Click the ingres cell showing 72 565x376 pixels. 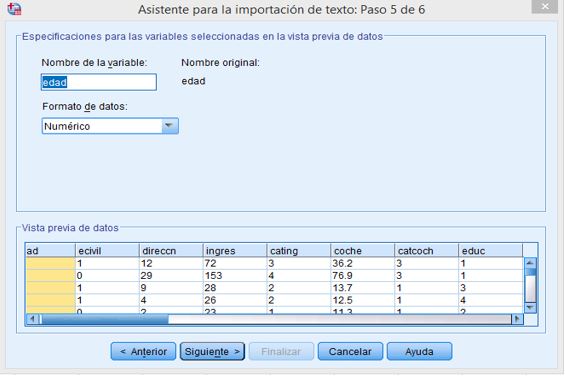pos(235,264)
